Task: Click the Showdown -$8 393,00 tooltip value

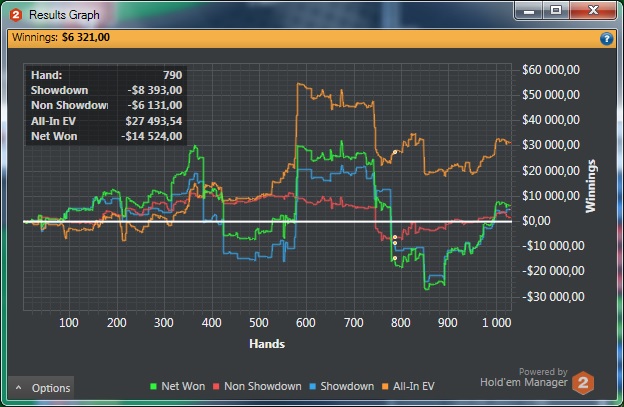Action: 155,90
